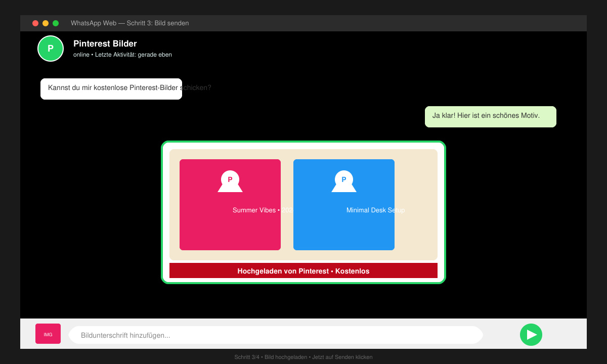
Task: Open the Pinterest Bilder chat title
Action: (x=105, y=44)
